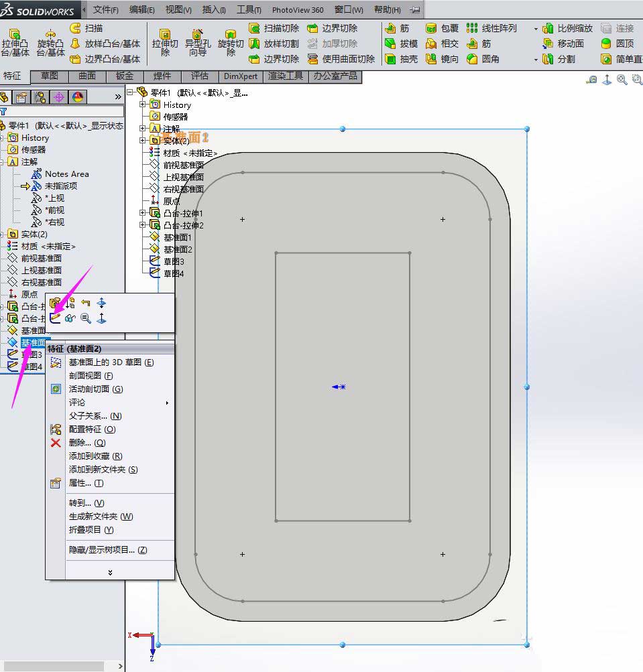Image resolution: width=643 pixels, height=672 pixels.
Task: Click the Zoom to Selection magnifier icon
Action: 86,318
